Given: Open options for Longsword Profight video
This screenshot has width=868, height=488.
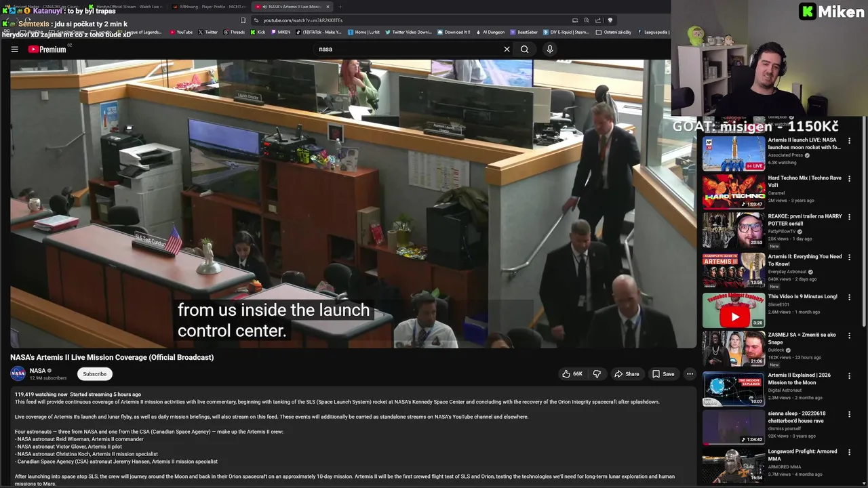Looking at the screenshot, I should pyautogui.click(x=849, y=452).
